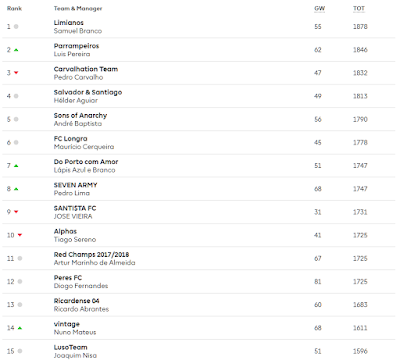Open the Red Champs 2017/2018 team
This screenshot has height=360, width=400.
(91, 254)
